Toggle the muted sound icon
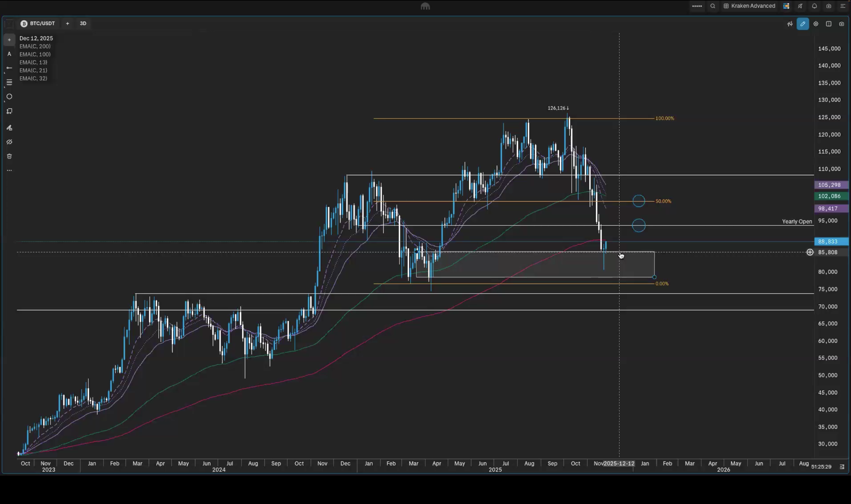 800,6
